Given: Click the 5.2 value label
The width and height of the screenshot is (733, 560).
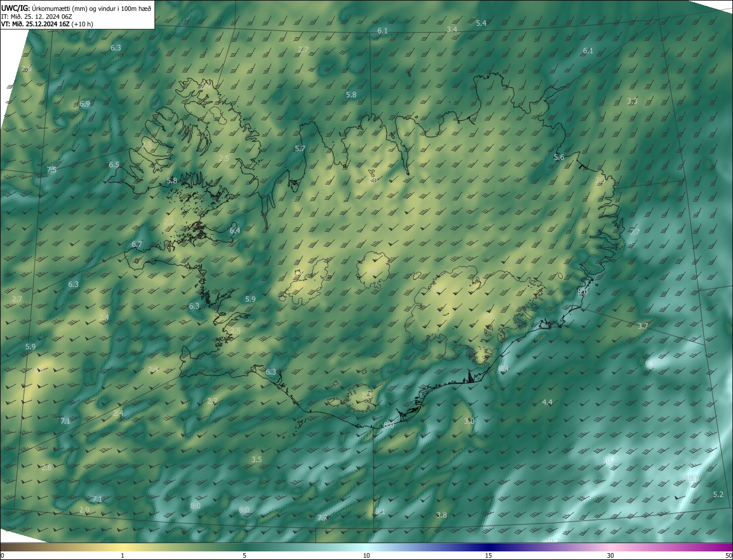Looking at the screenshot, I should (x=718, y=494).
